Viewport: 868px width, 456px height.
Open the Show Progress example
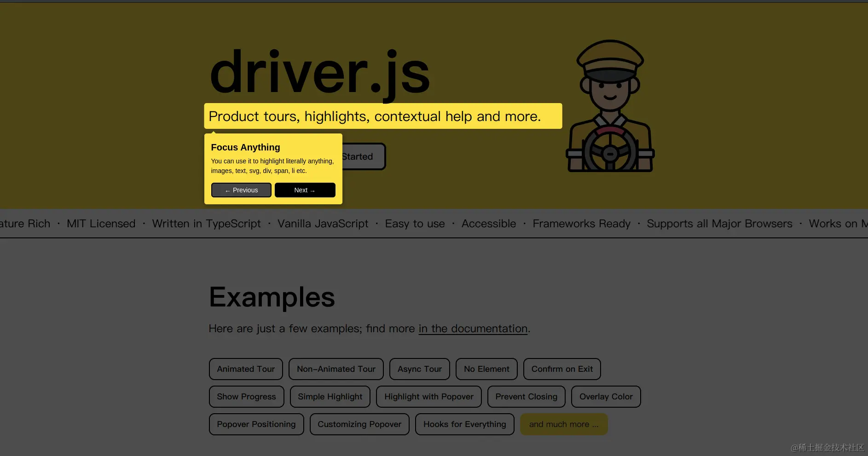click(x=246, y=397)
